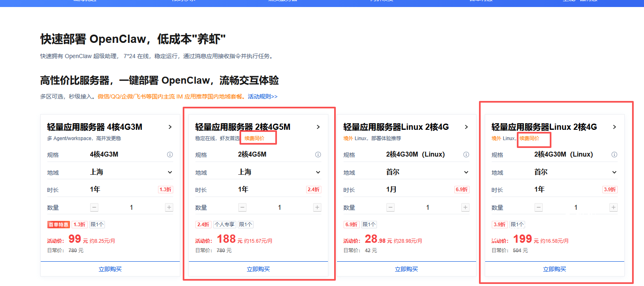Image resolution: width=644 pixels, height=286 pixels.
Task: Decrease quantity on the 4核4G3M card
Action: 94,207
